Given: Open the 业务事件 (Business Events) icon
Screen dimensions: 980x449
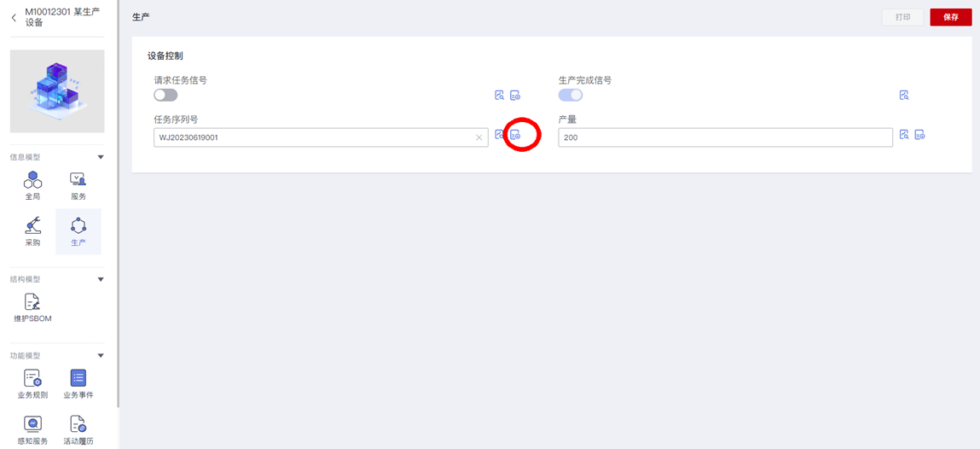Looking at the screenshot, I should (78, 378).
